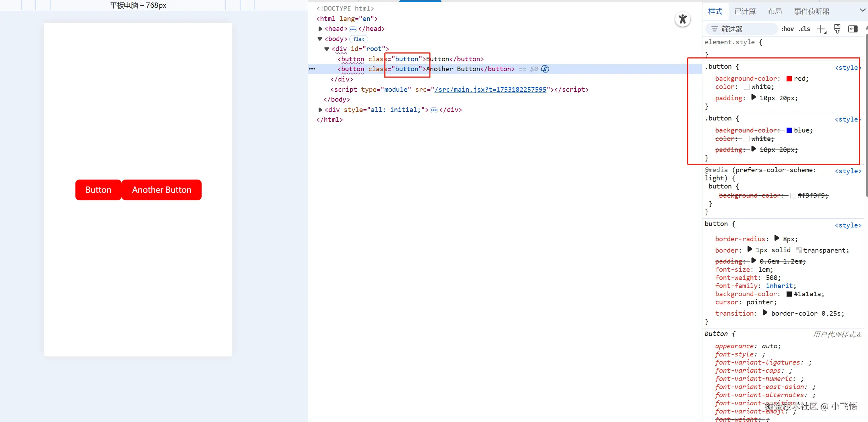The height and width of the screenshot is (422, 868).
Task: Switch to the 已计算 tab
Action: tap(745, 11)
